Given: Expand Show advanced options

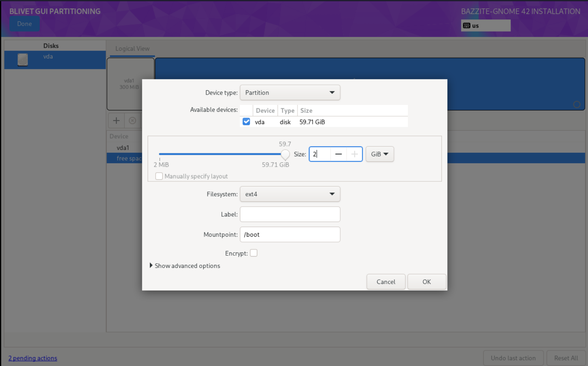Looking at the screenshot, I should point(185,266).
